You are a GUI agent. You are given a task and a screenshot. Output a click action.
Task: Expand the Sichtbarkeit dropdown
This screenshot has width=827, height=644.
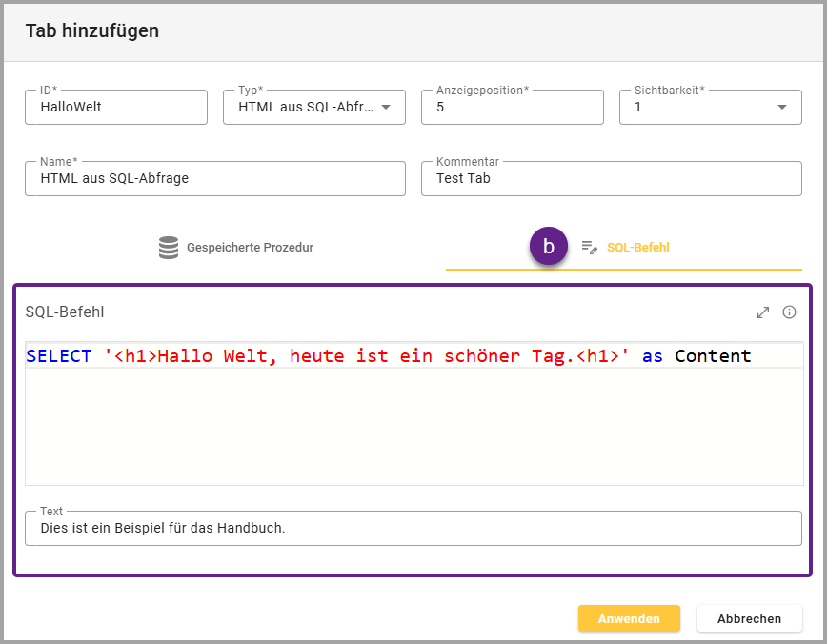[782, 107]
